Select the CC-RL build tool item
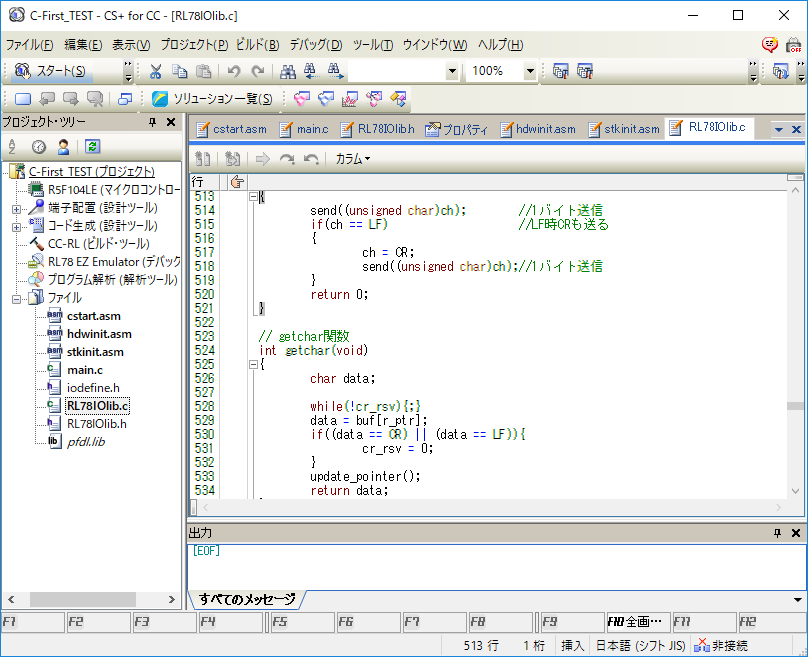The width and height of the screenshot is (808, 657). point(98,243)
